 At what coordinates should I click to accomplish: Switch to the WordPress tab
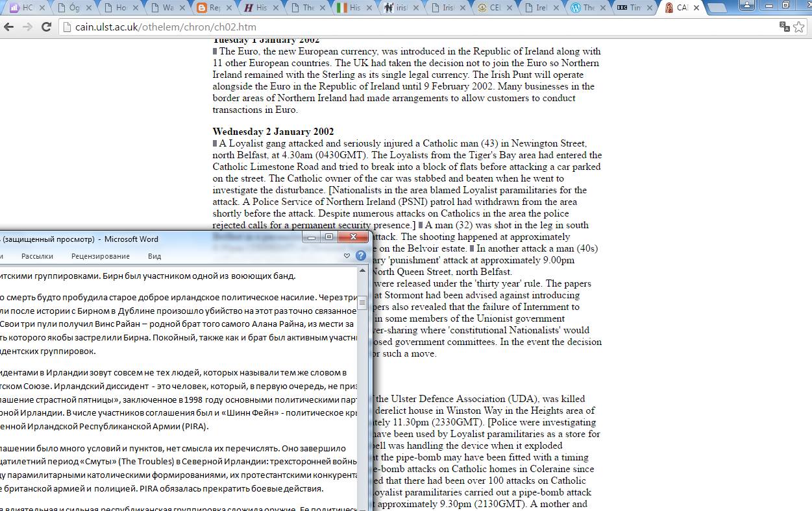(583, 8)
